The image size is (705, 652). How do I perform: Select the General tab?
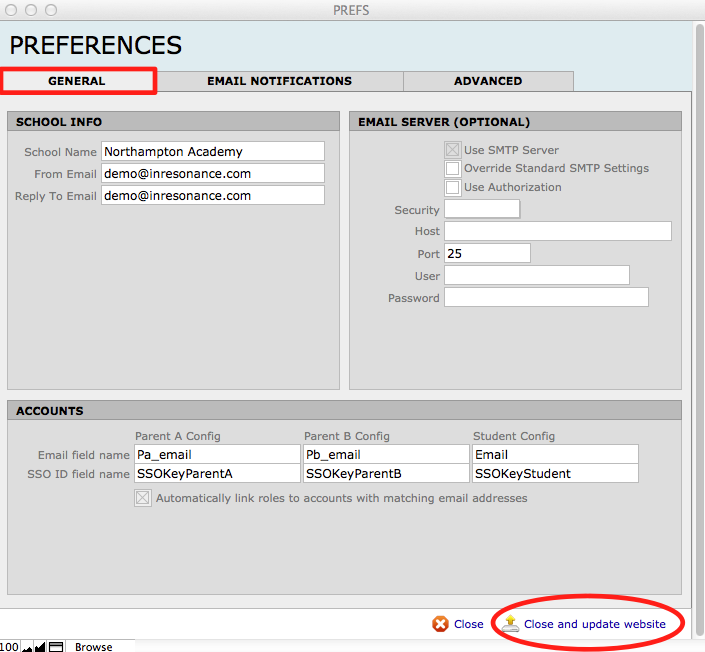pos(77,81)
